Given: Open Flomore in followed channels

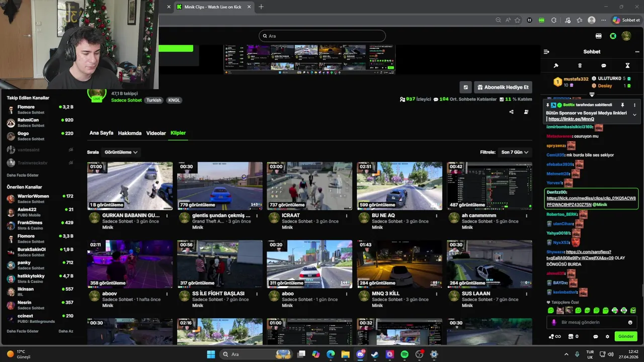Looking at the screenshot, I should point(40,109).
